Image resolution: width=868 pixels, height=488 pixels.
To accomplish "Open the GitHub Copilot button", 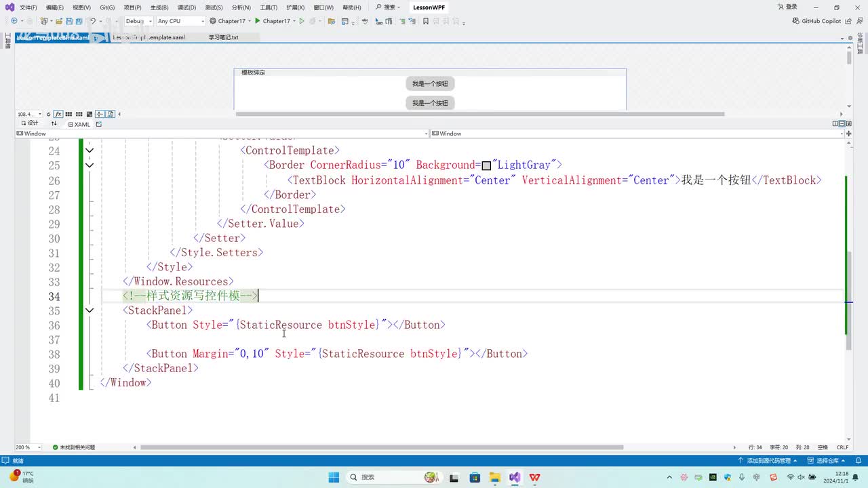I will click(816, 21).
